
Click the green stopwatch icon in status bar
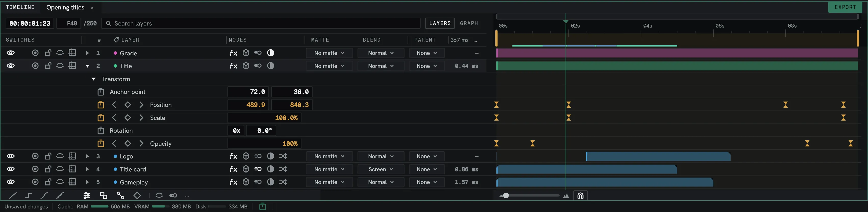point(263,206)
